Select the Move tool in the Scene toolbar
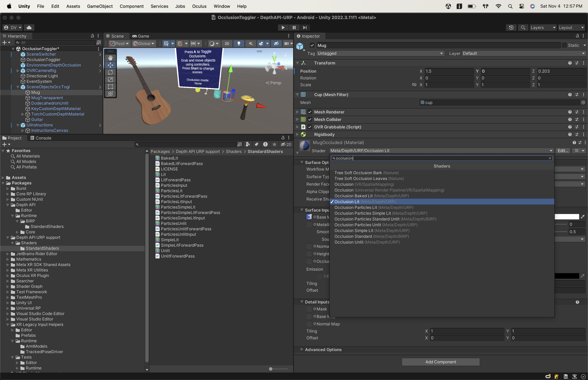Screen dimensions: 588x380 coord(110,65)
